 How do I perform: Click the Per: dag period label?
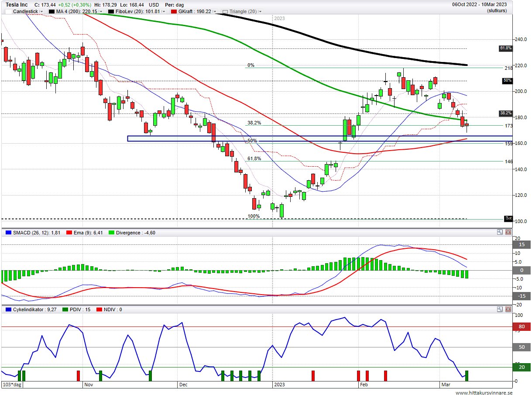[175, 5]
